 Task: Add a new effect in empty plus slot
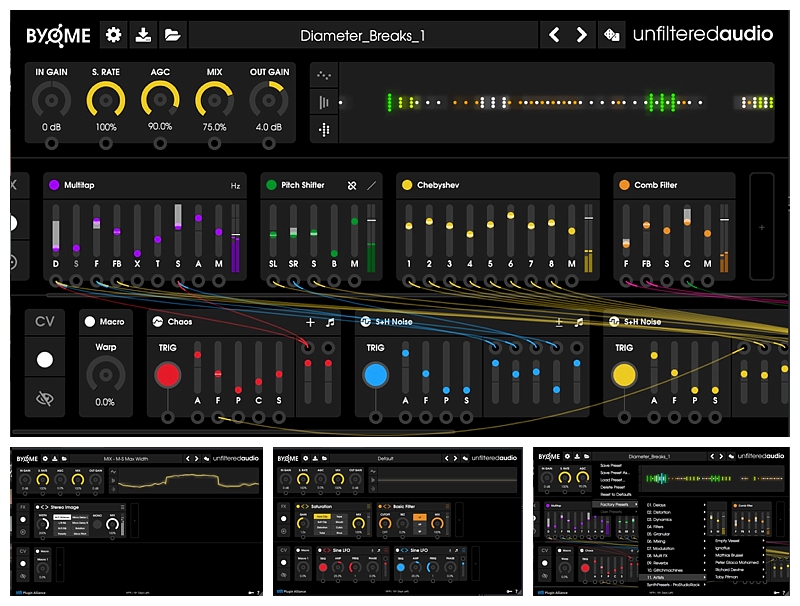pos(761,228)
